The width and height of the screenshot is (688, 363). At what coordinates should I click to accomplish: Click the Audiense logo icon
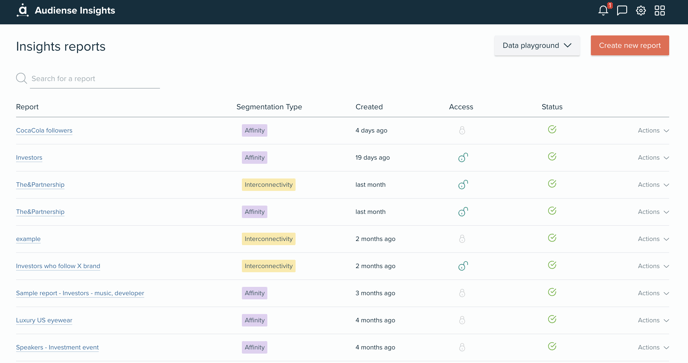[22, 10]
